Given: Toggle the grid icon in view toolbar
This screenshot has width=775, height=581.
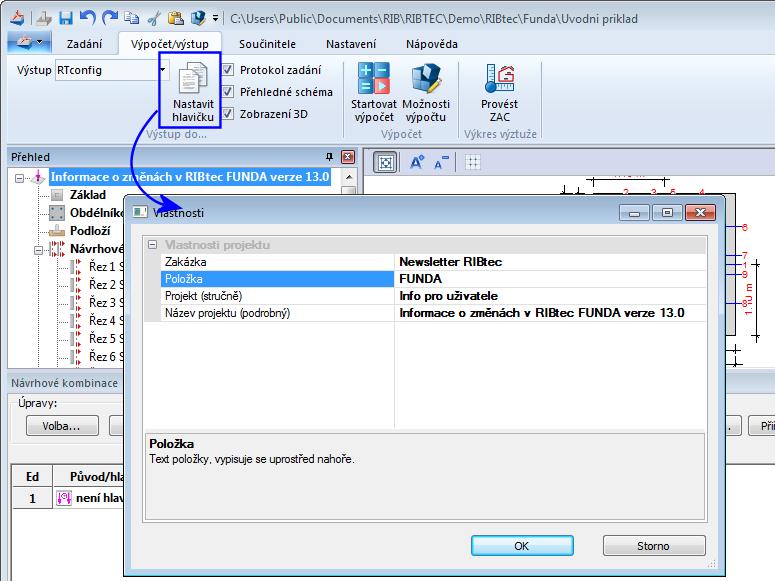Looking at the screenshot, I should point(473,162).
